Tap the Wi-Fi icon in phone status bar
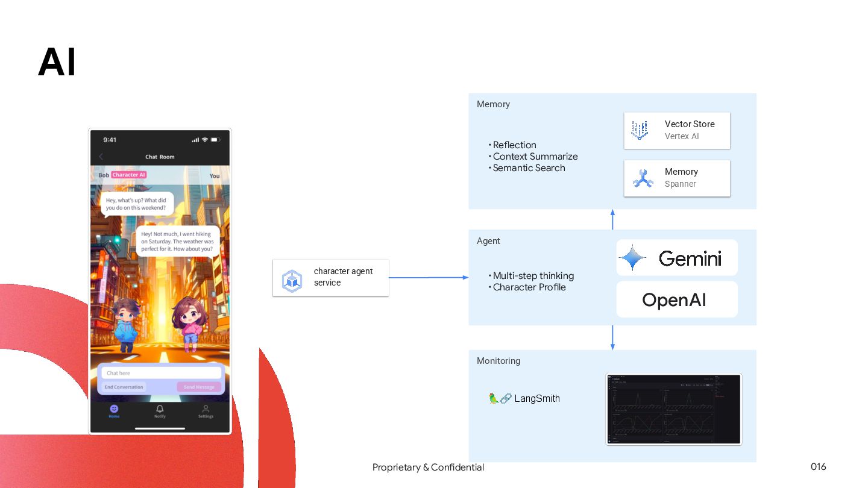868x488 pixels. (x=205, y=140)
